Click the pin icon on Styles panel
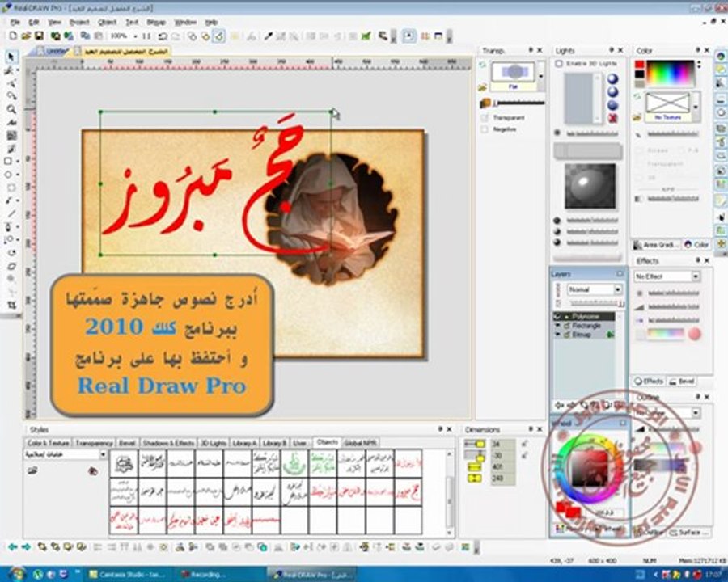This screenshot has width=728, height=582. click(440, 429)
